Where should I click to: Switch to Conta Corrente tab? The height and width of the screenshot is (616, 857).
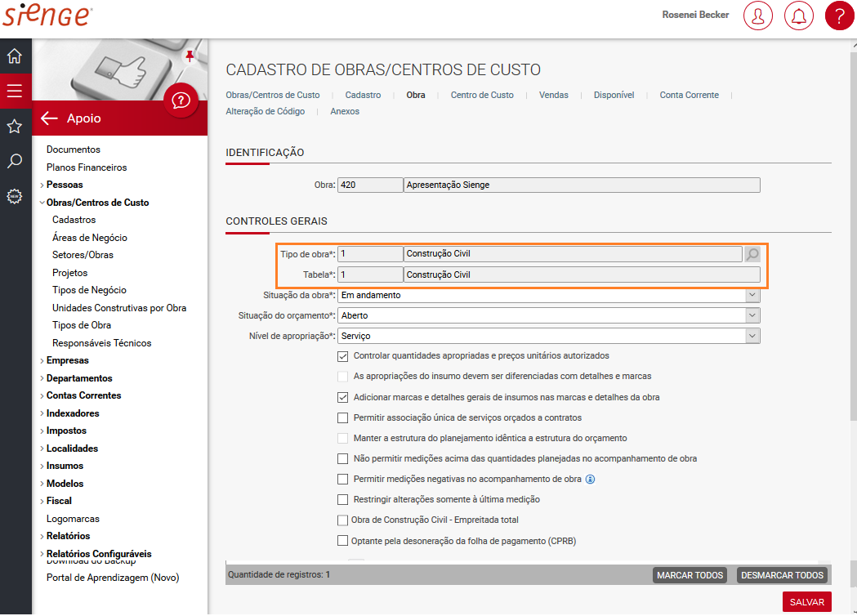(690, 95)
